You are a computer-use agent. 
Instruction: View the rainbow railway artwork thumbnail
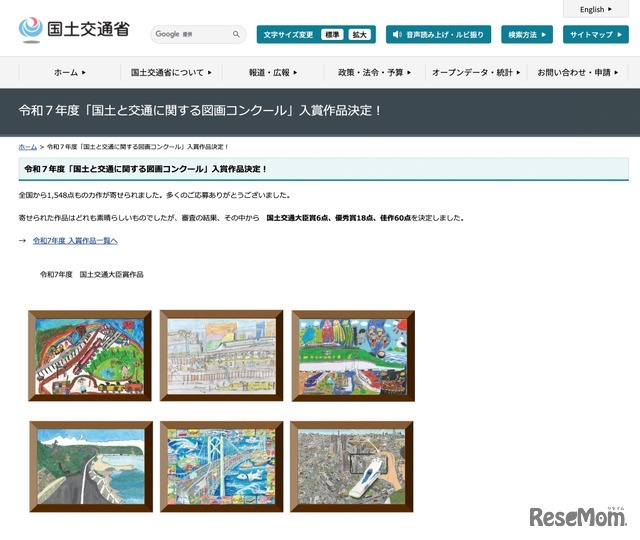click(90, 356)
